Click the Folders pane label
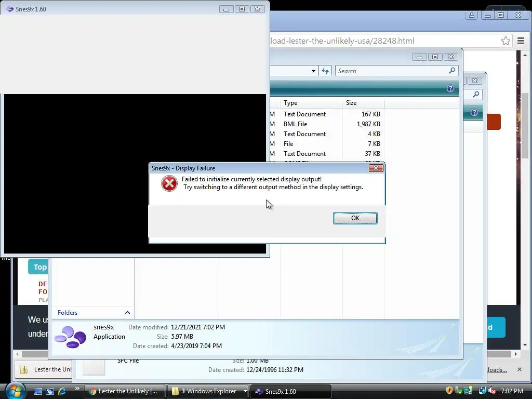Image resolution: width=532 pixels, height=399 pixels. [68, 312]
